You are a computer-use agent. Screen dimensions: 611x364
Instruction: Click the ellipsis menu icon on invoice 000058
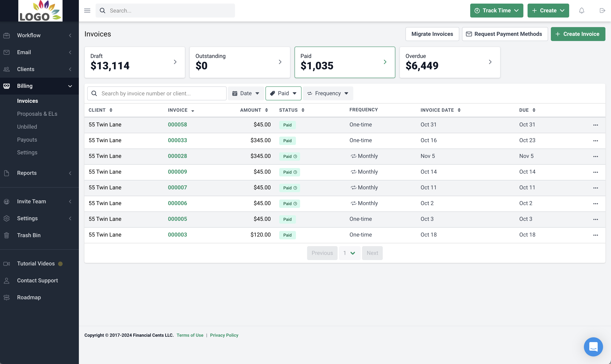(596, 125)
